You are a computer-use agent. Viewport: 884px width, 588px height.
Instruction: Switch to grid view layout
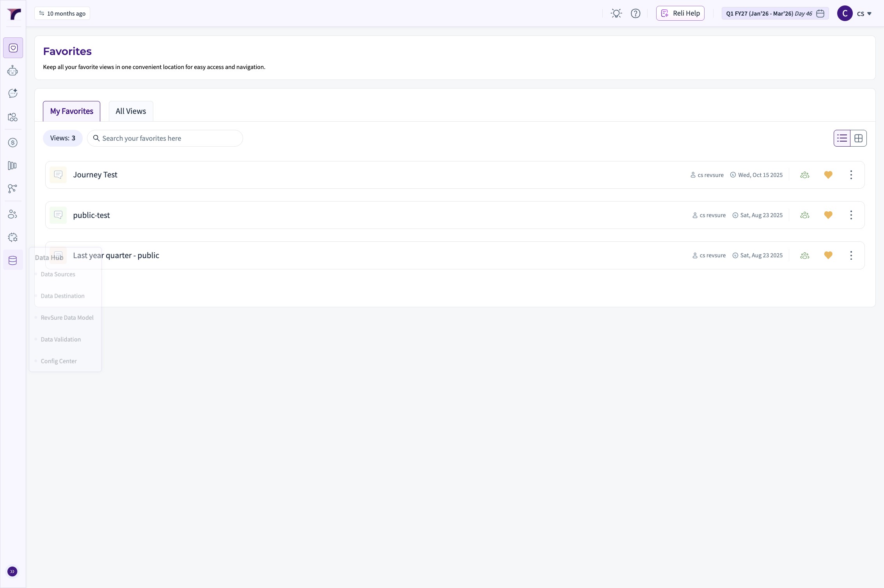click(858, 138)
